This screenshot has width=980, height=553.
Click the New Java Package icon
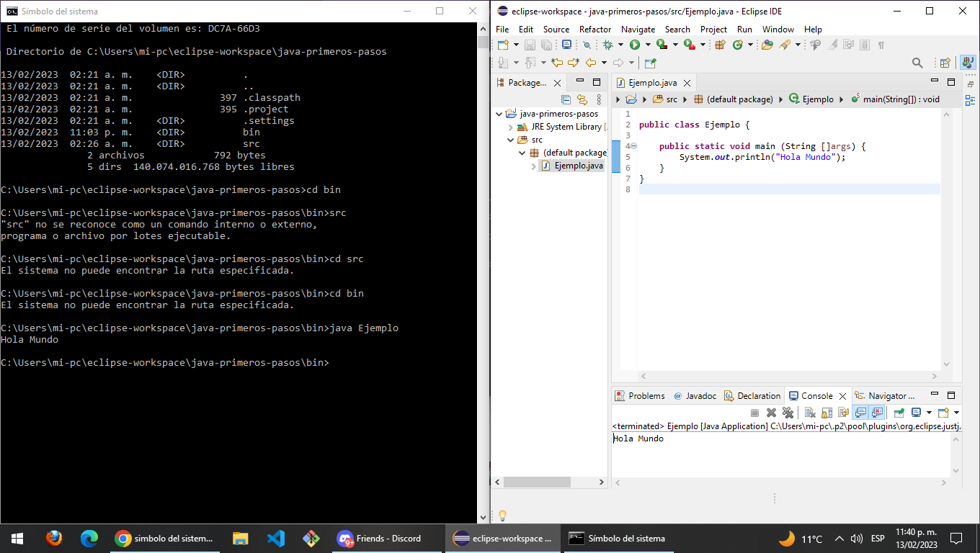pyautogui.click(x=721, y=45)
